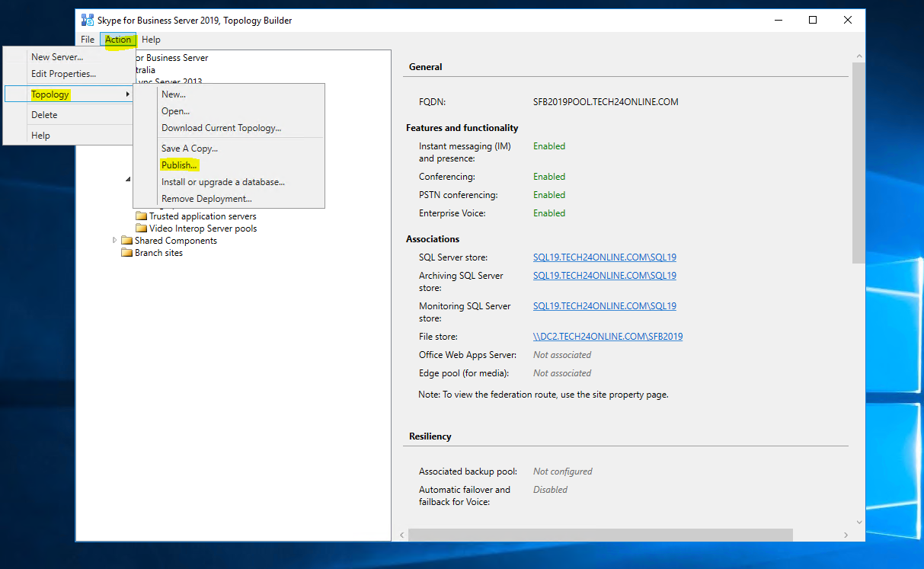Image resolution: width=924 pixels, height=569 pixels.
Task: Select "Publish..." from the Topology submenu
Action: 178,165
